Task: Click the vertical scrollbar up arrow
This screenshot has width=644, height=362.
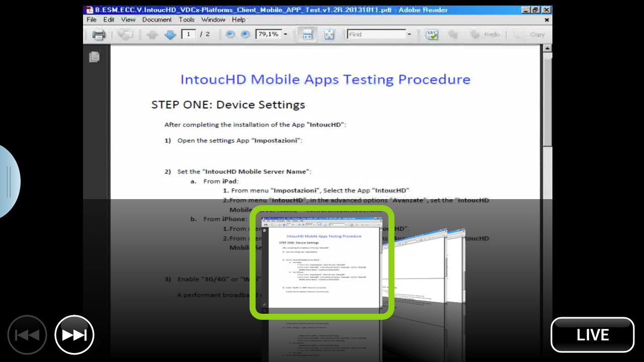Action: (547, 48)
